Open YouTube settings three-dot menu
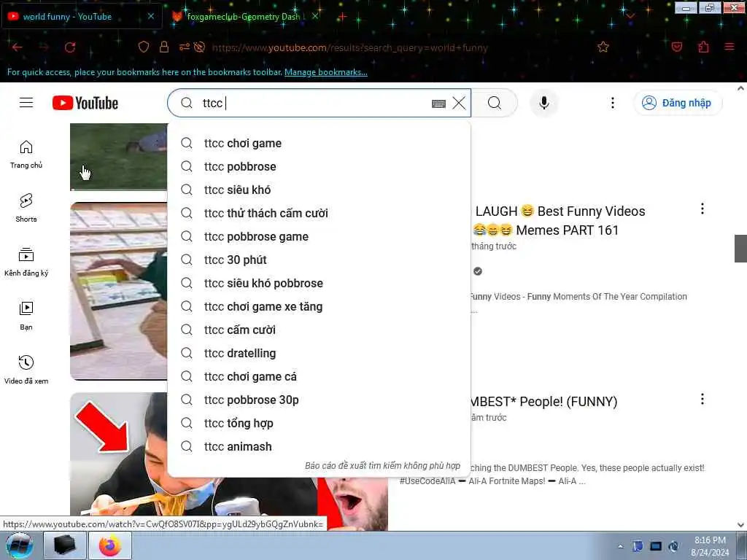Image resolution: width=747 pixels, height=560 pixels. pyautogui.click(x=613, y=103)
